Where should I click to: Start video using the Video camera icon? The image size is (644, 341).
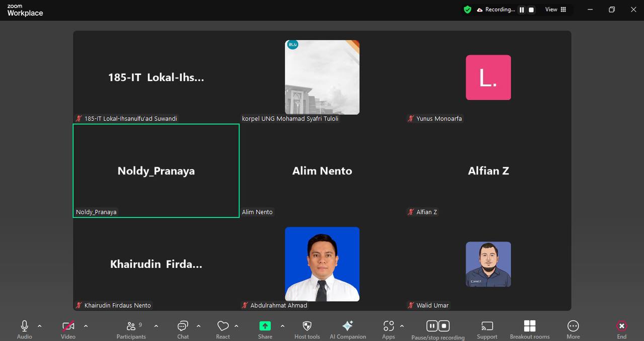pyautogui.click(x=68, y=326)
